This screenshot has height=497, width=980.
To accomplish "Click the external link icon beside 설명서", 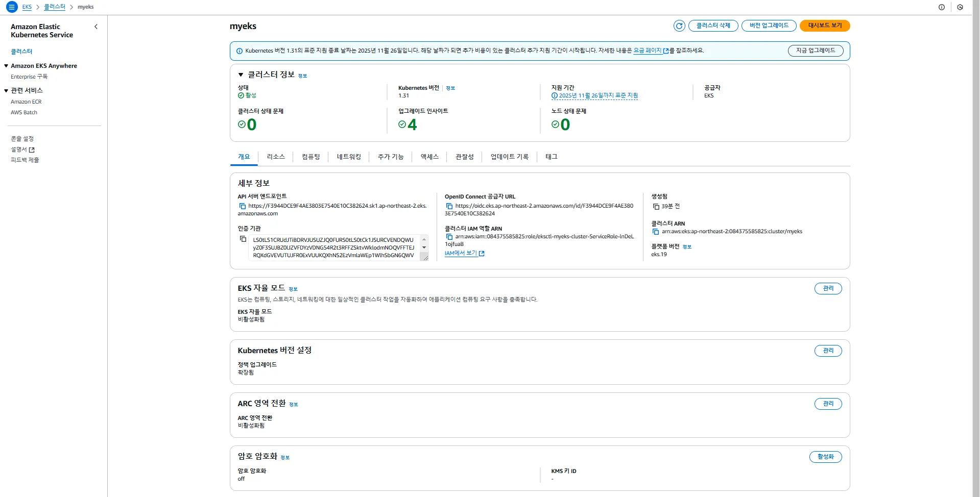I will (x=32, y=150).
